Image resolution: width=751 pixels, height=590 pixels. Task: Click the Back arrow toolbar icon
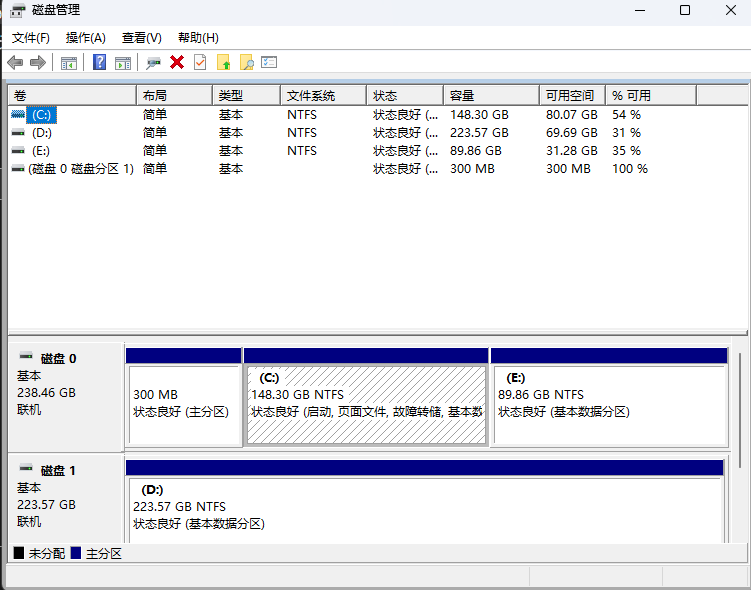click(15, 62)
